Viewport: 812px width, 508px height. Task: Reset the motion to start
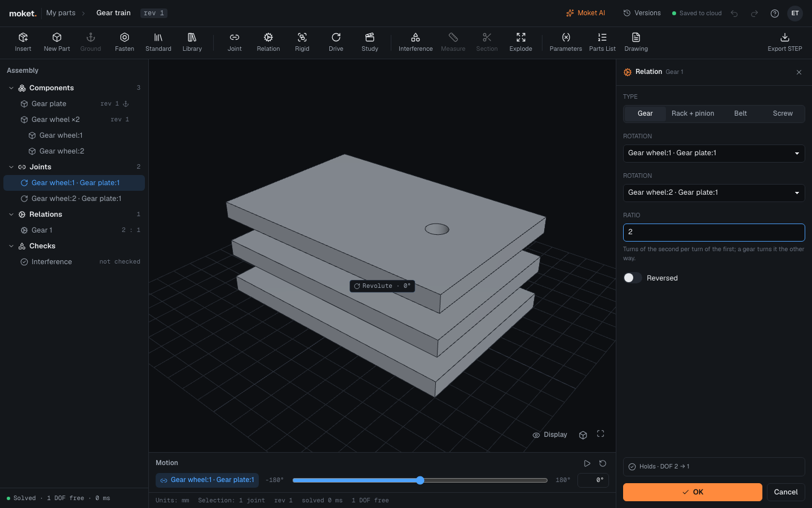click(603, 463)
